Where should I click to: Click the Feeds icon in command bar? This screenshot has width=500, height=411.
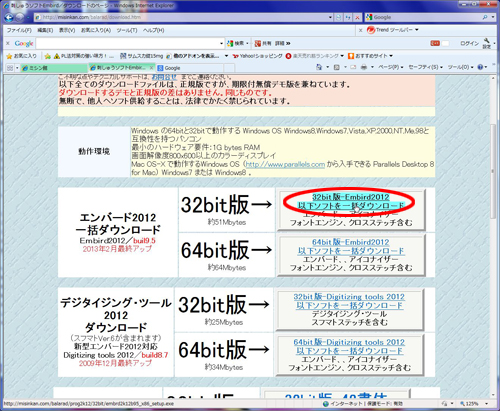click(x=337, y=67)
